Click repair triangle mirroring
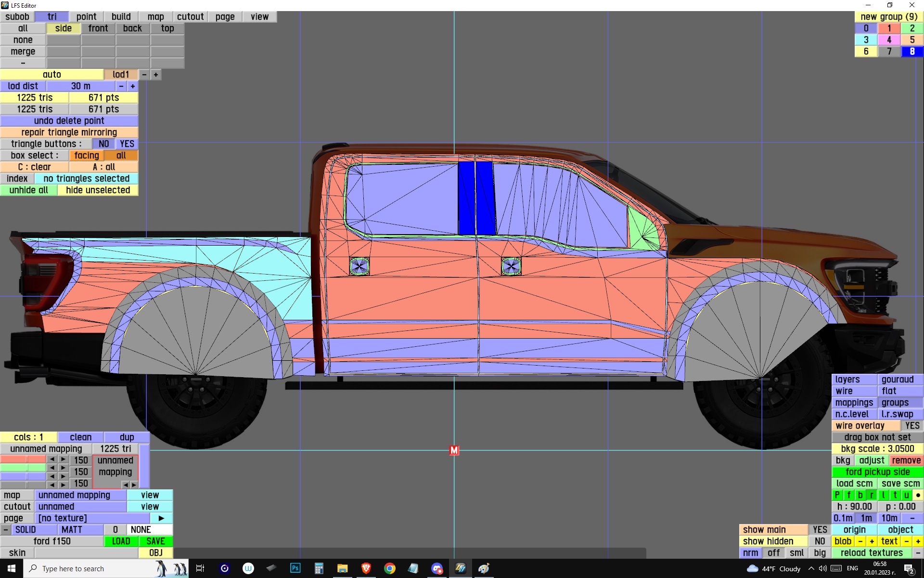This screenshot has height=578, width=924. [69, 132]
